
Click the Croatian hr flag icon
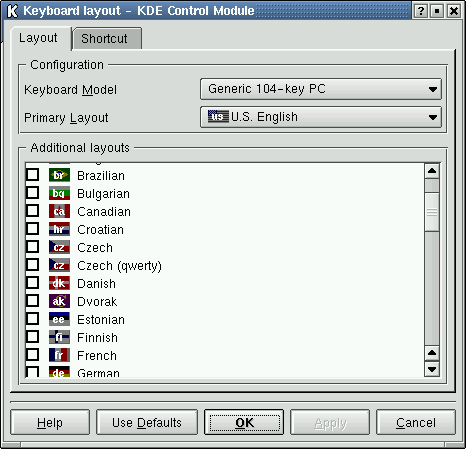(x=59, y=229)
